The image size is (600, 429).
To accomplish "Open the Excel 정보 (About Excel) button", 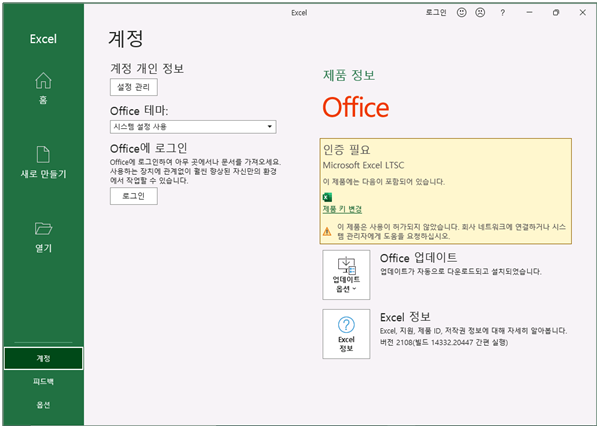I will pyautogui.click(x=346, y=334).
